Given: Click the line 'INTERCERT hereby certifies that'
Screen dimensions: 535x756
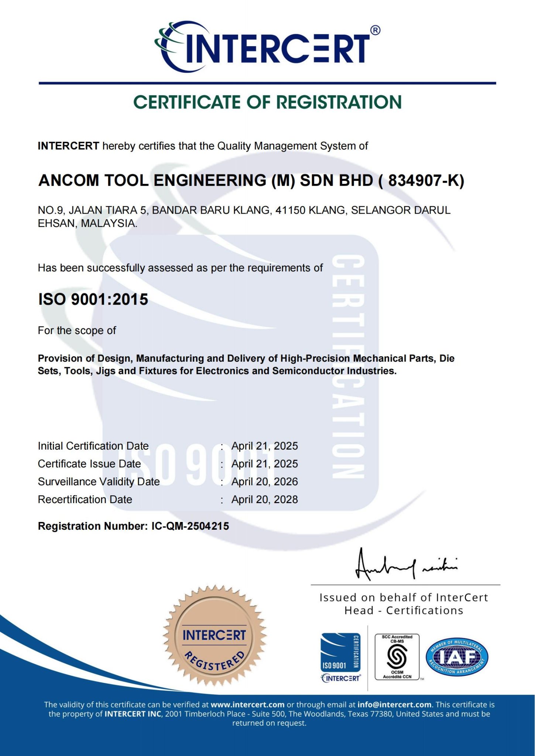Looking at the screenshot, I should [203, 146].
